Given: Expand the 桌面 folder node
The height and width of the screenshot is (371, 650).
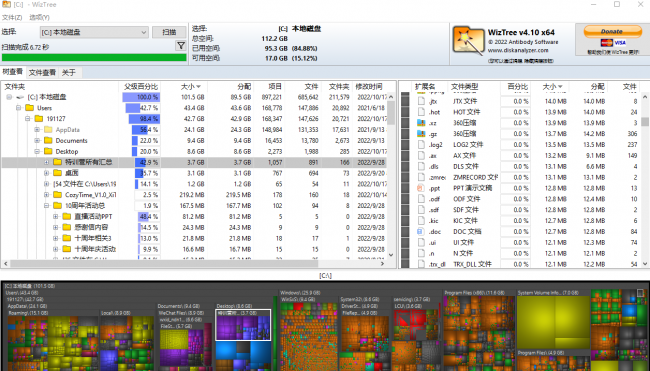Looking at the screenshot, I should click(x=46, y=173).
